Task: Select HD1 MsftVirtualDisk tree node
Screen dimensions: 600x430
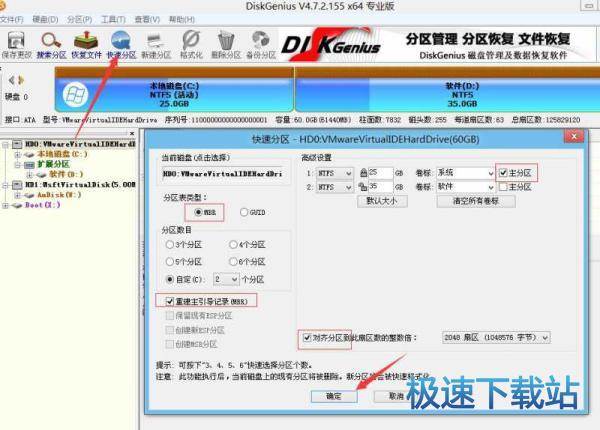Action: (x=80, y=185)
